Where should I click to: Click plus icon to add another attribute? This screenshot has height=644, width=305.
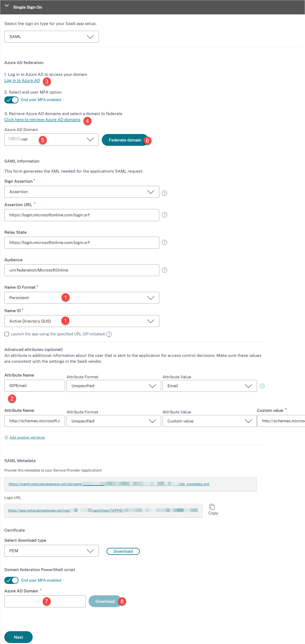[6, 437]
